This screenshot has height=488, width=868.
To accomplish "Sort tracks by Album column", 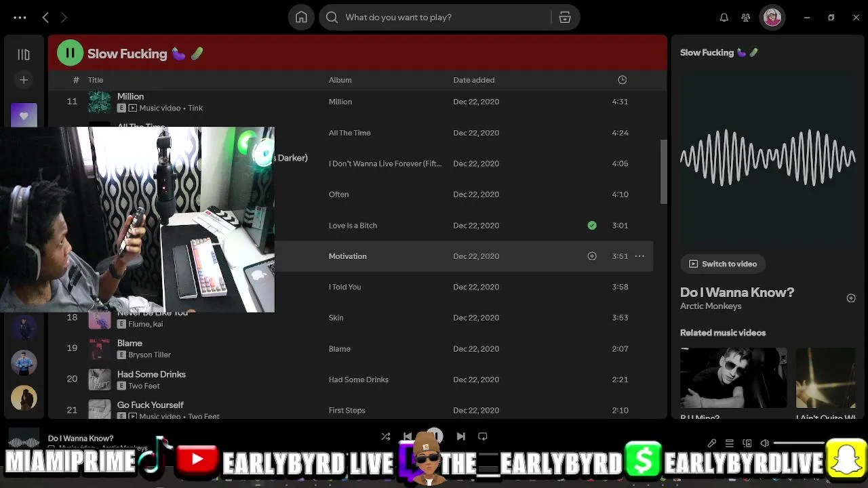I will 340,80.
